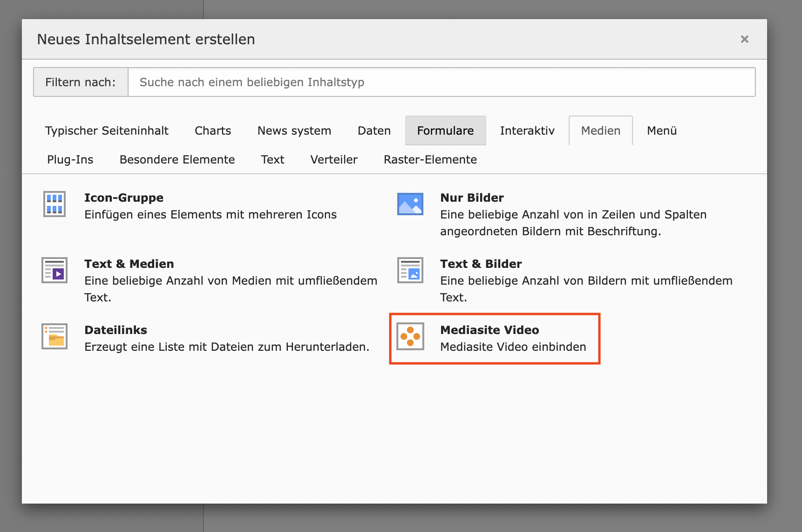Click the Dateilinks folder icon
Viewport: 802px width, 532px height.
(54, 336)
